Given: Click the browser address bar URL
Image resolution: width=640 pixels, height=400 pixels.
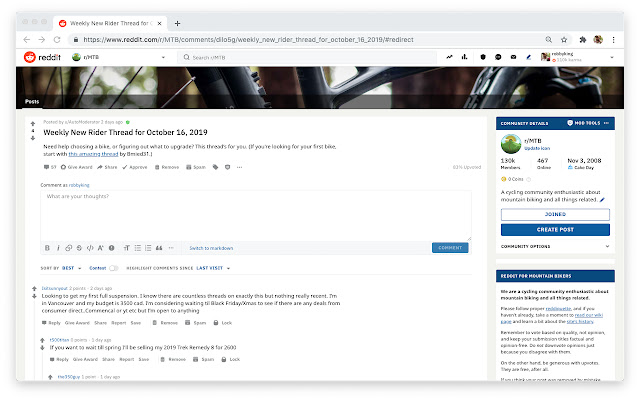Looking at the screenshot, I should coord(248,40).
